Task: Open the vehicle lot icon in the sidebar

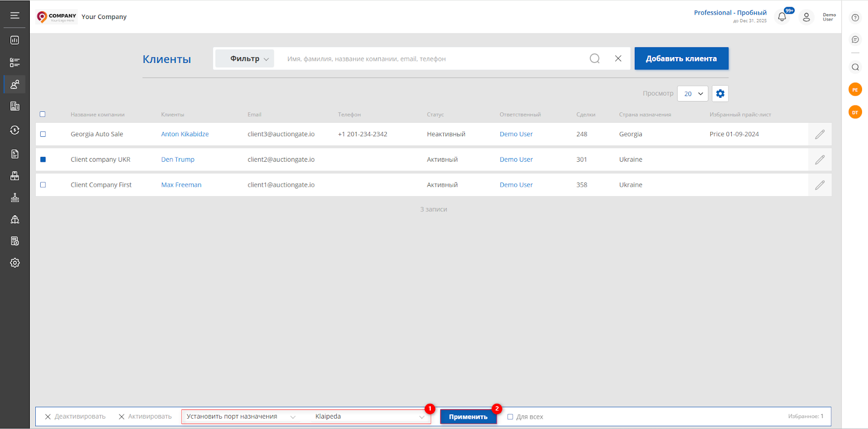Action: [x=15, y=175]
